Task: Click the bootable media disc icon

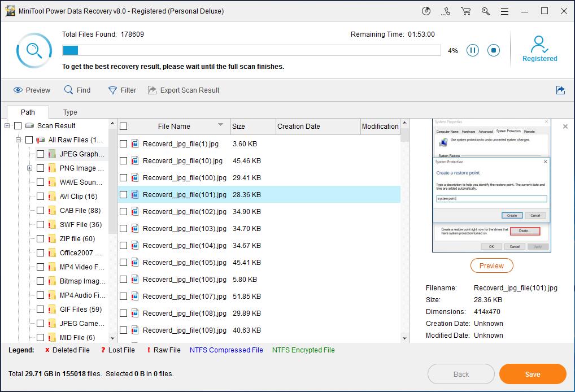Action: point(426,11)
